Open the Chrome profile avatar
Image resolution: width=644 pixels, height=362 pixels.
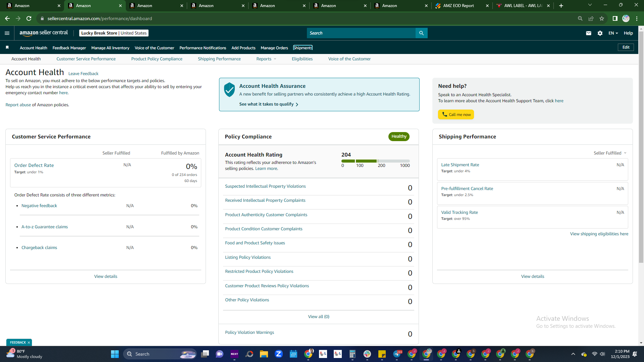(x=626, y=18)
